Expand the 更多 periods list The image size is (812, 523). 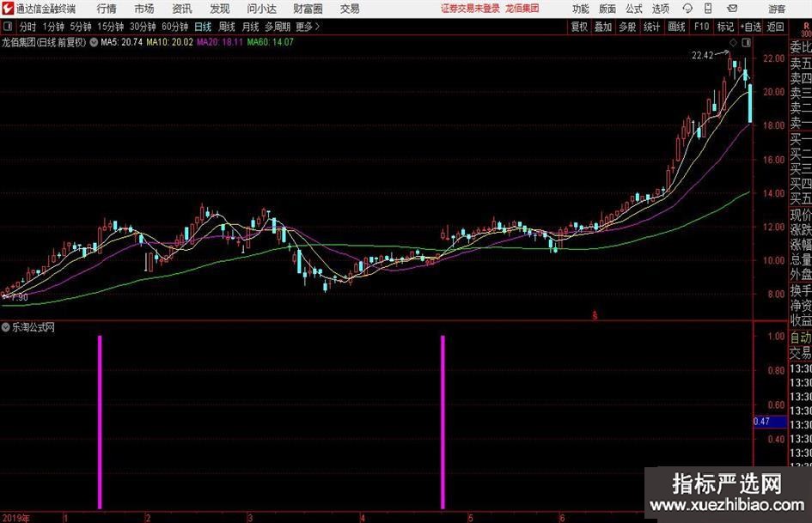(x=307, y=27)
